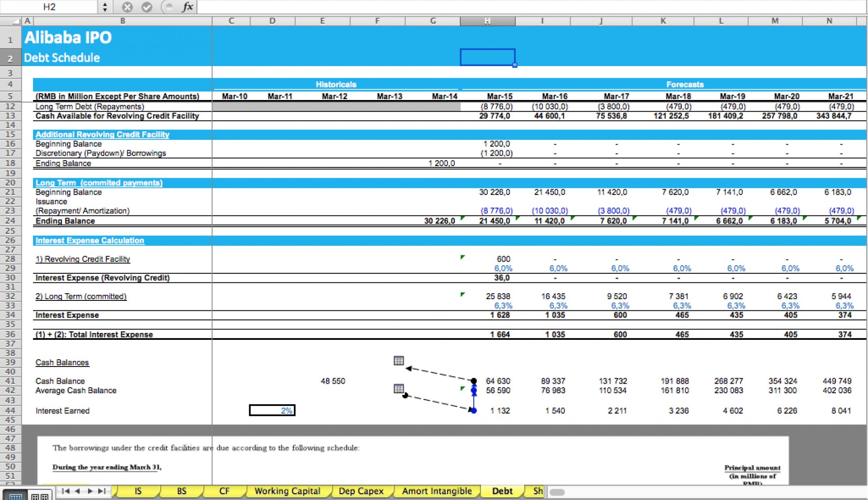Click the Alibaba IPO title cell
868x500 pixels.
click(x=68, y=38)
